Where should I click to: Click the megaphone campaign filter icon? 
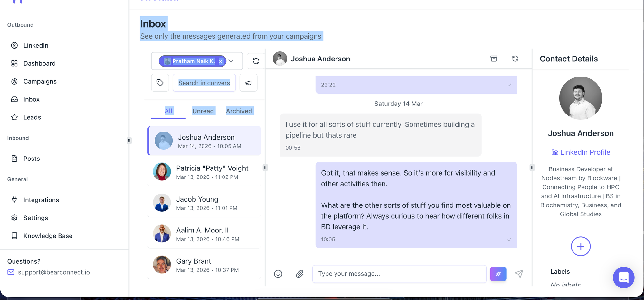[x=248, y=83]
